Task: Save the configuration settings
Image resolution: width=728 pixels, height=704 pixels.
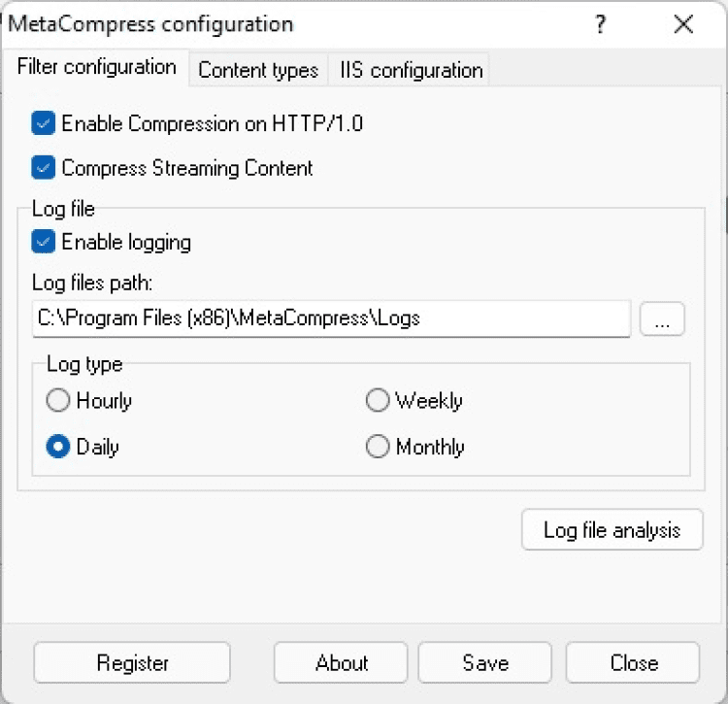Action: click(x=484, y=663)
